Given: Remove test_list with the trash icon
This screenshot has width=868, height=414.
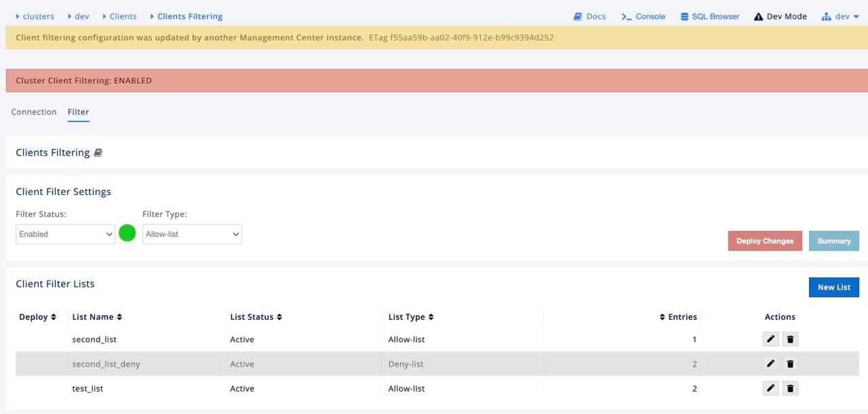Looking at the screenshot, I should 790,389.
